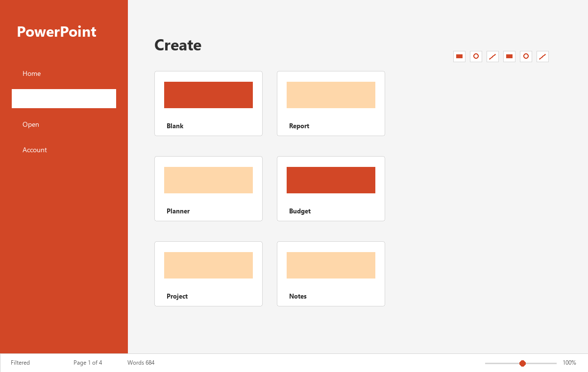Click the first circle shape icon in the toolbar
This screenshot has height=372, width=588.
476,56
